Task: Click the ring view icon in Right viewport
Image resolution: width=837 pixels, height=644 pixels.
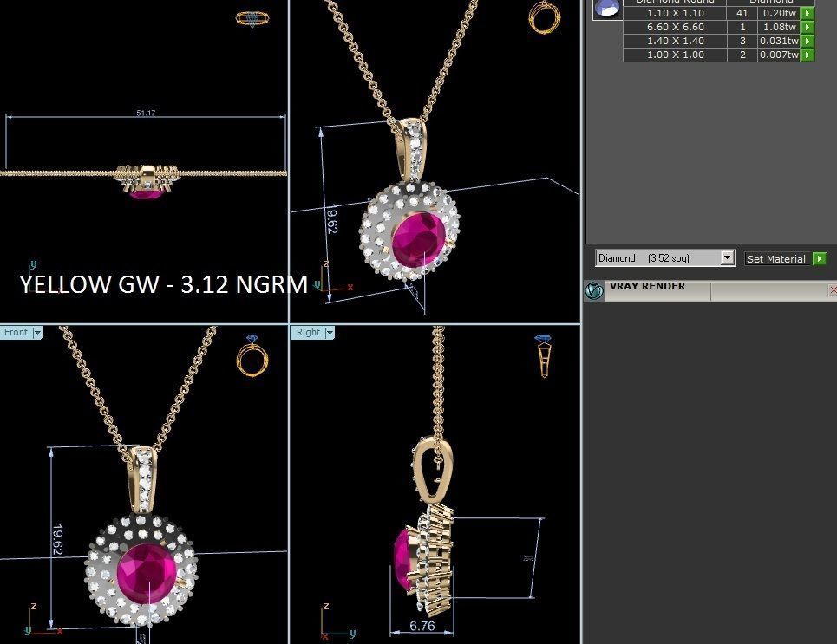Action: (544, 356)
